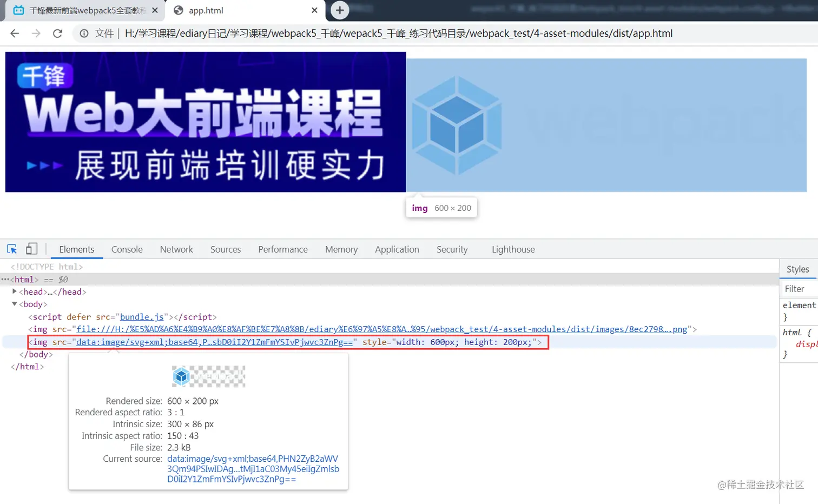This screenshot has height=504, width=818.
Task: Select the html rule in Styles pane
Action: tap(799, 343)
